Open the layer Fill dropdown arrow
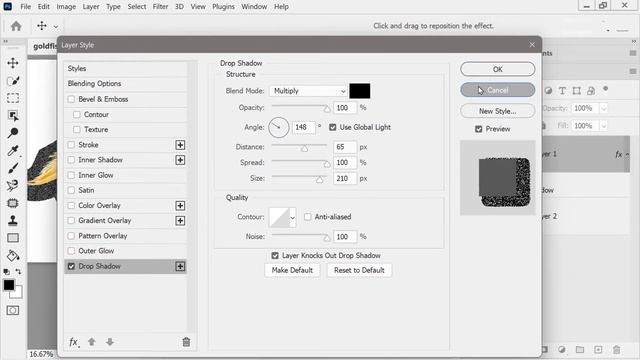 [604, 126]
